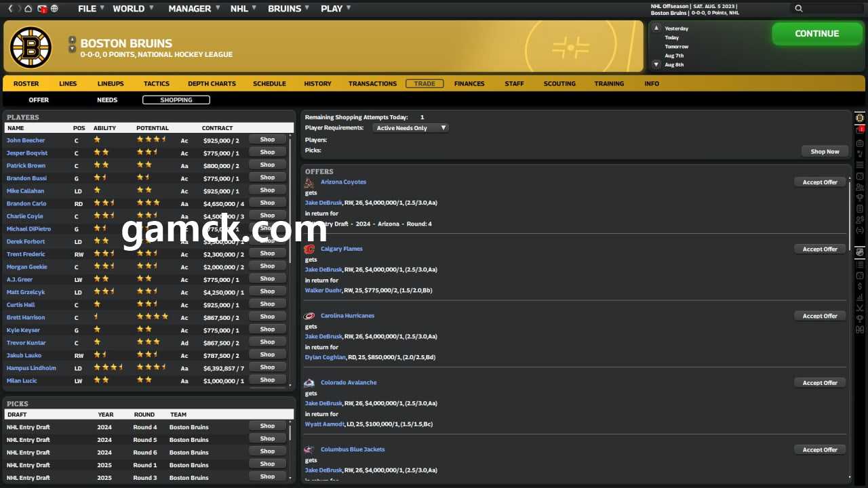The width and height of the screenshot is (868, 488).
Task: Click the binoculars icon at sidebar bottom
Action: [859, 329]
